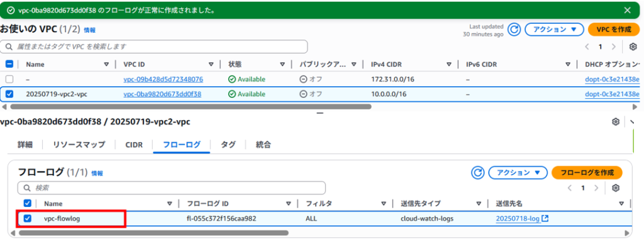644x239 pixels.
Task: Sort flow logs by 送信先タイプ column
Action: (x=479, y=203)
